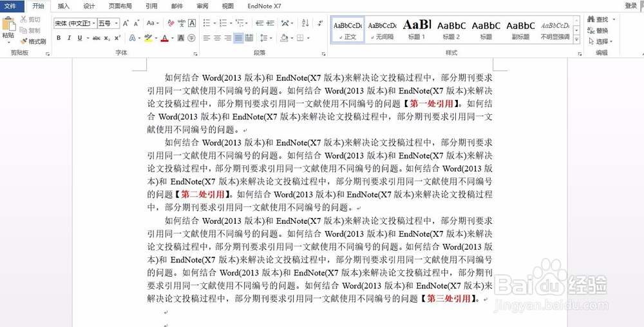Viewport: 644px width, 327px height.
Task: Apply character border with boxed A icon
Action: coord(192,23)
